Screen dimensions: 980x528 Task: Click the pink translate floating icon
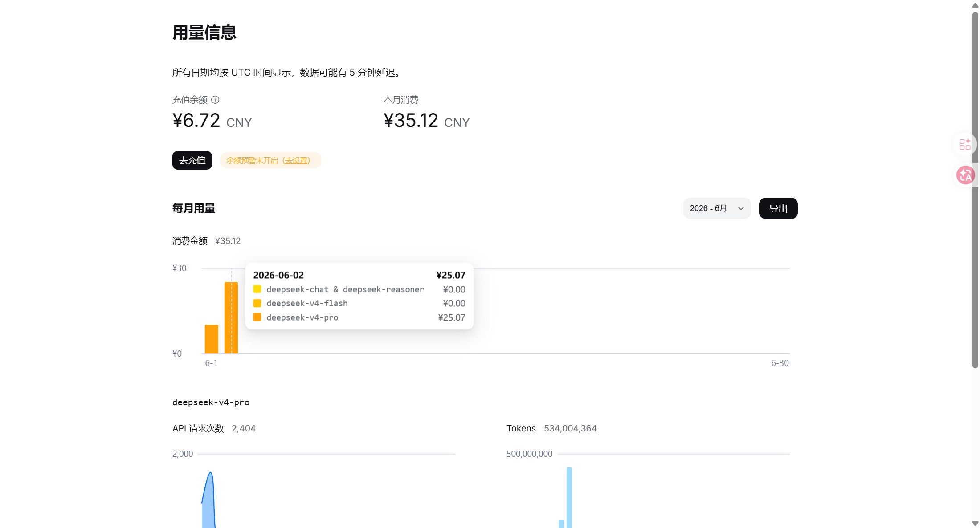pos(965,175)
